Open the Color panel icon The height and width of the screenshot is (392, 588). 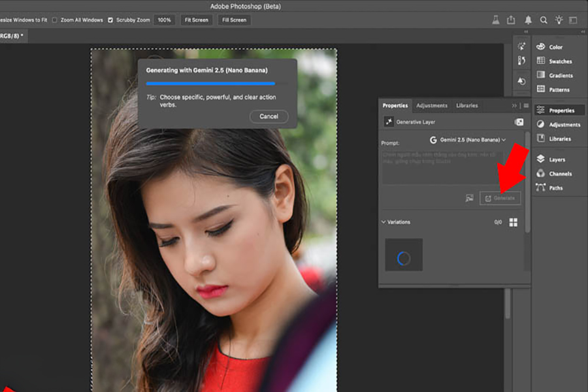pos(541,47)
